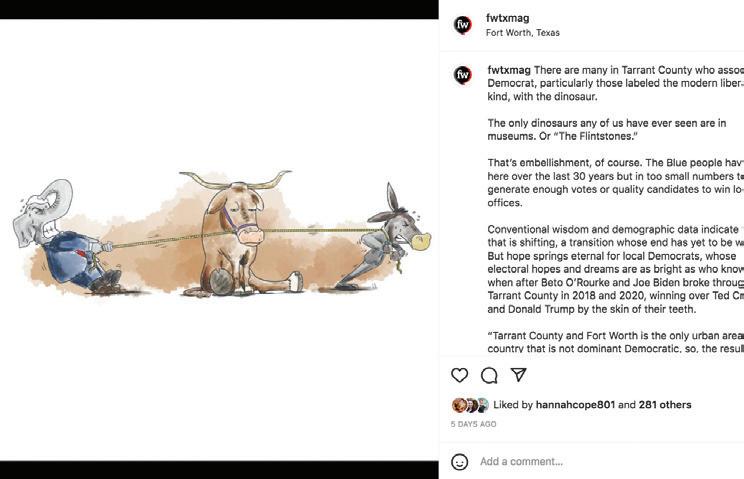Open the fwtxmag profile from header username

pyautogui.click(x=507, y=18)
